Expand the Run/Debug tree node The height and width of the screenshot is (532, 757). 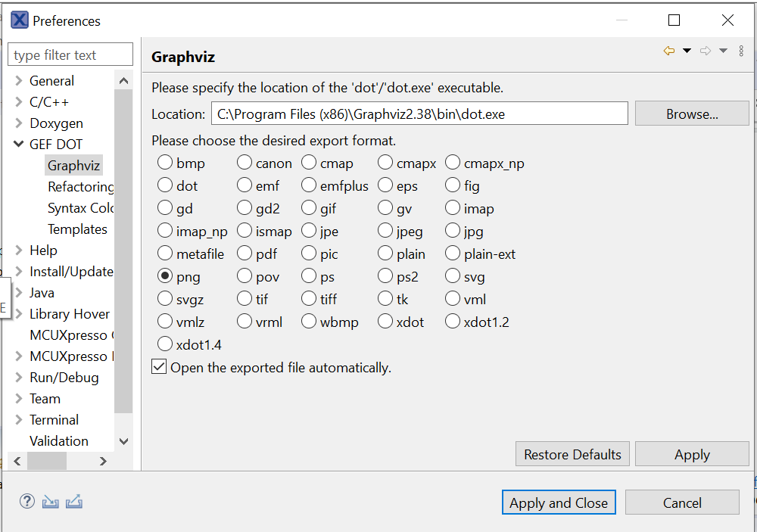click(19, 378)
